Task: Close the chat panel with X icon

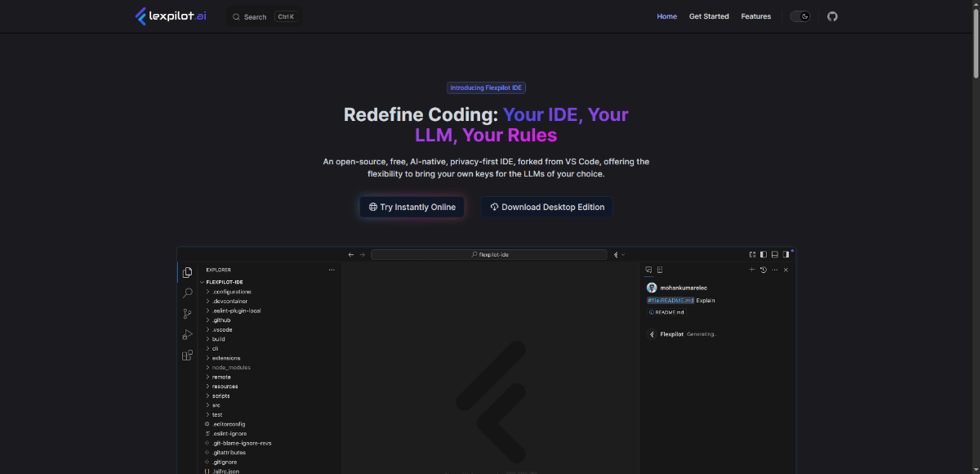Action: coord(786,270)
